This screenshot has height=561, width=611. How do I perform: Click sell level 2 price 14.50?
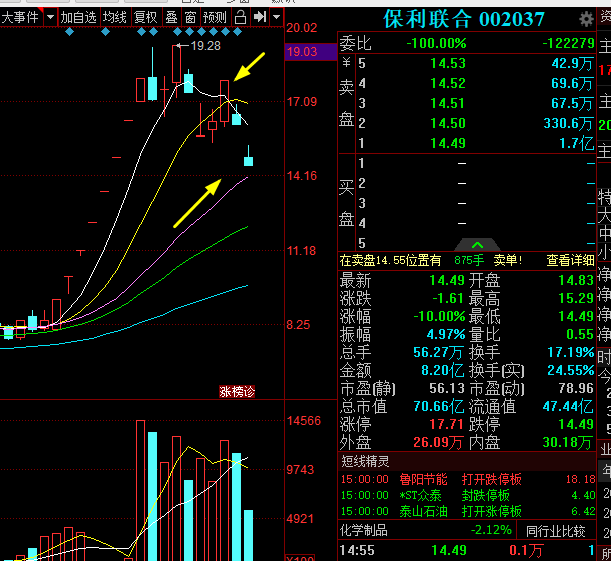(x=448, y=123)
